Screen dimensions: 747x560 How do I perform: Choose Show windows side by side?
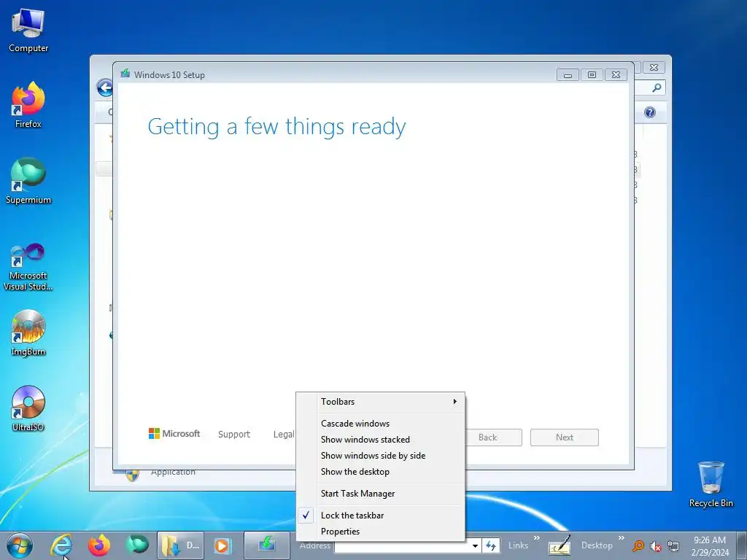coord(380,456)
